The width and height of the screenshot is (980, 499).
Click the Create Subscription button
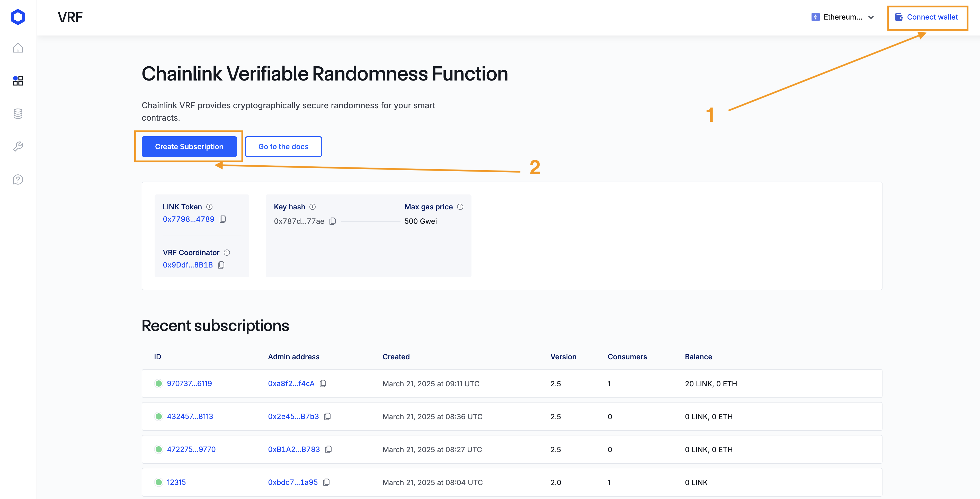[189, 146]
